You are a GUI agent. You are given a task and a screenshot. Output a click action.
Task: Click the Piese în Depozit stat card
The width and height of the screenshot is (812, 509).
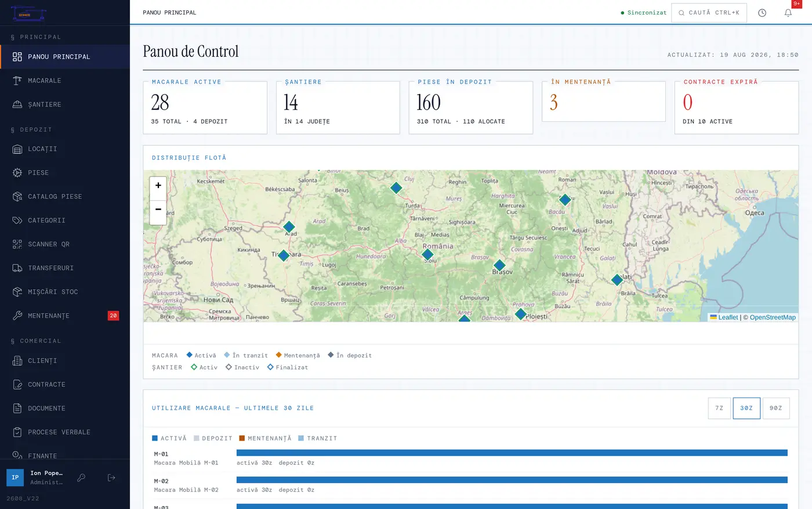click(471, 107)
